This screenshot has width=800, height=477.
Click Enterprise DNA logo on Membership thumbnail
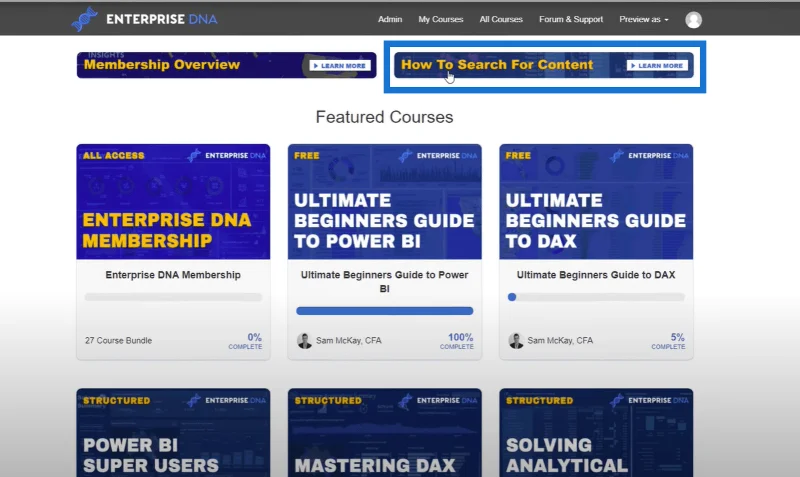(x=227, y=155)
